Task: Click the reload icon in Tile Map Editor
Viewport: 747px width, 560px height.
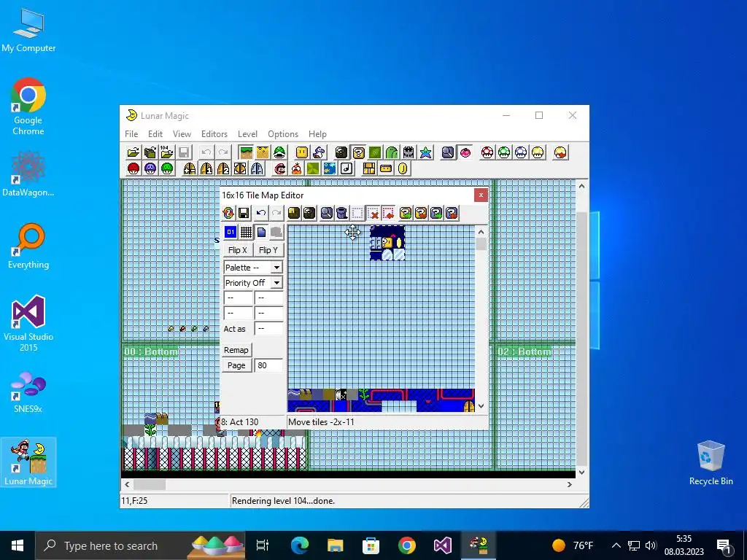Action: point(228,213)
